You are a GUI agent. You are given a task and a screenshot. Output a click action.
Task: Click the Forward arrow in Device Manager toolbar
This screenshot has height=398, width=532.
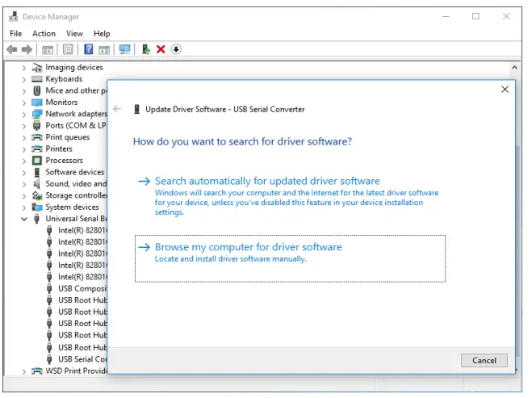pos(27,49)
